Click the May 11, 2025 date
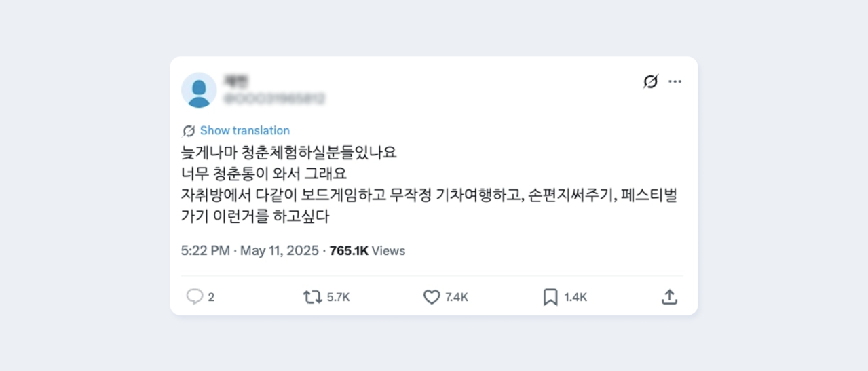 (x=279, y=251)
